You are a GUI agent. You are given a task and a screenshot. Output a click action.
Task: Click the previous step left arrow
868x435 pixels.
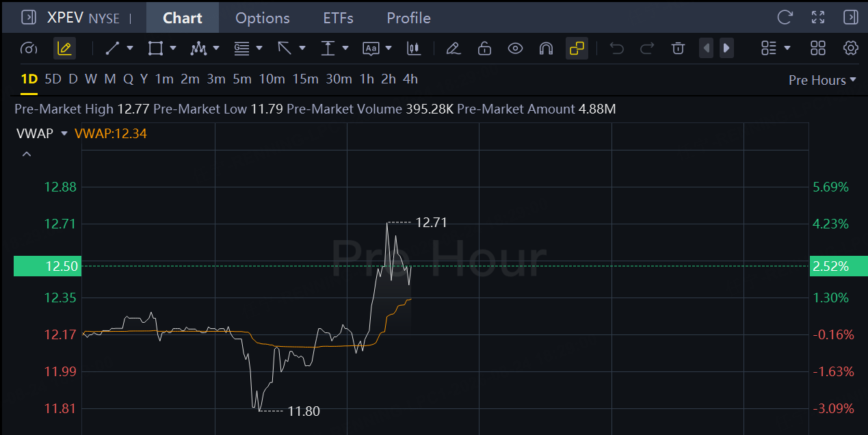[707, 48]
